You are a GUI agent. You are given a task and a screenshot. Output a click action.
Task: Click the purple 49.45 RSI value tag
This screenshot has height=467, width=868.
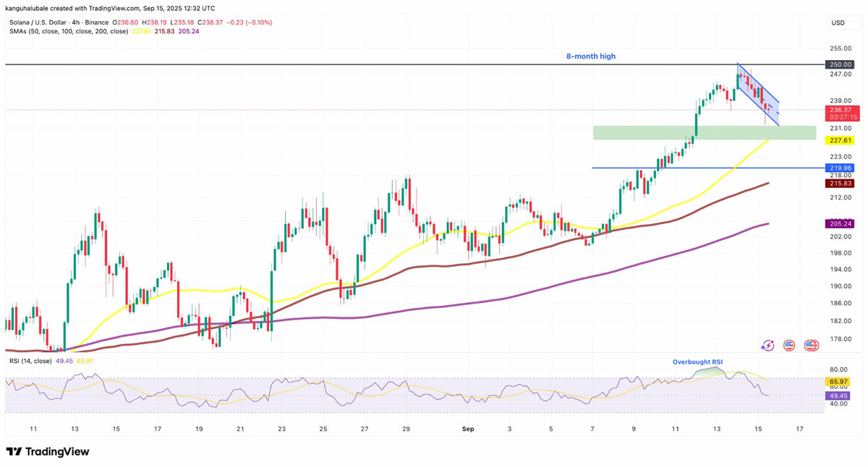pos(839,396)
